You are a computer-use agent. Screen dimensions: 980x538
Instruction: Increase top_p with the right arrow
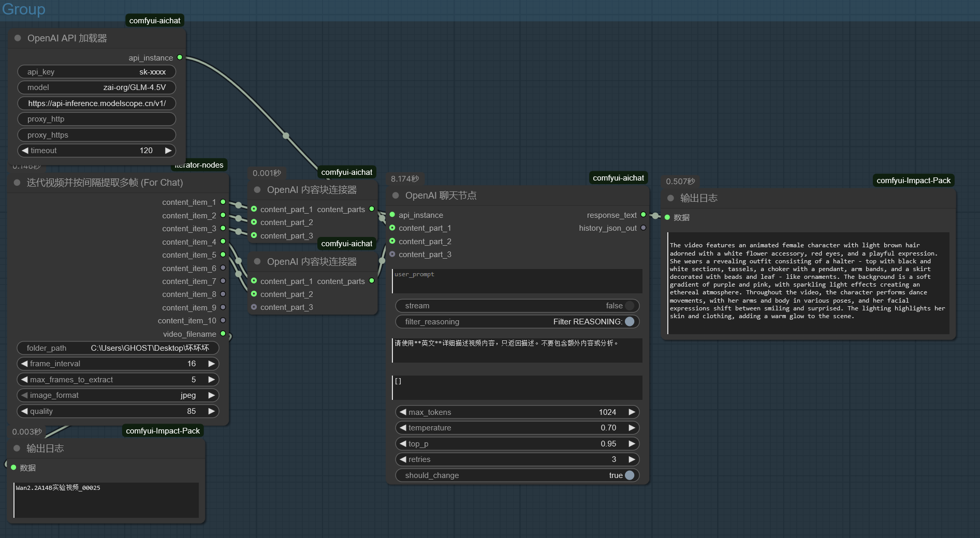(x=632, y=444)
